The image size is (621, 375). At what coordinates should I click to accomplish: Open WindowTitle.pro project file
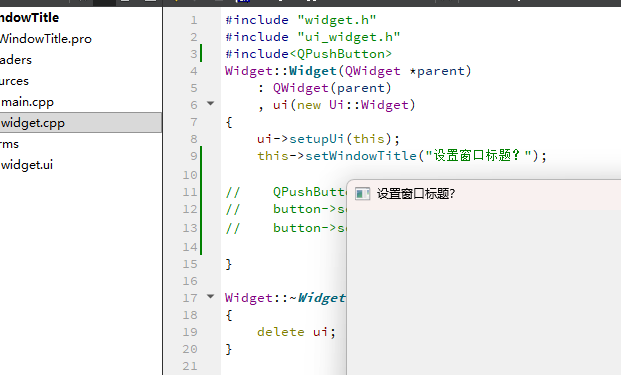[x=46, y=39]
